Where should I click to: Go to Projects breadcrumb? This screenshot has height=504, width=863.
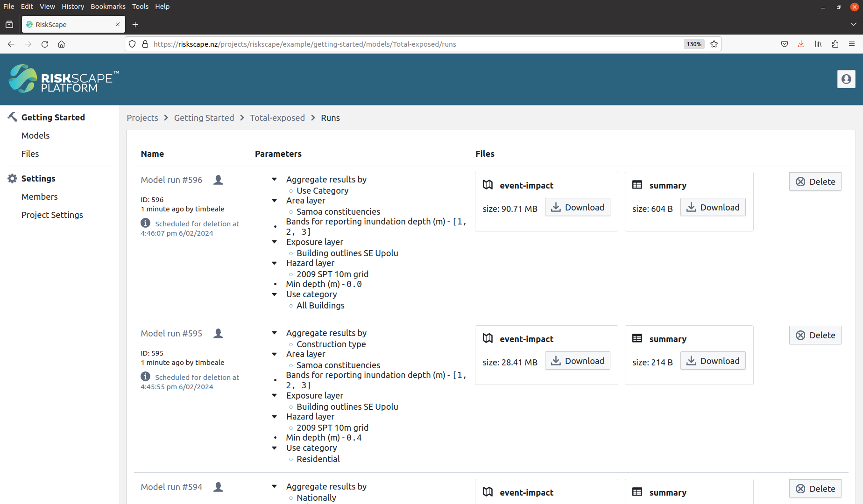click(142, 118)
